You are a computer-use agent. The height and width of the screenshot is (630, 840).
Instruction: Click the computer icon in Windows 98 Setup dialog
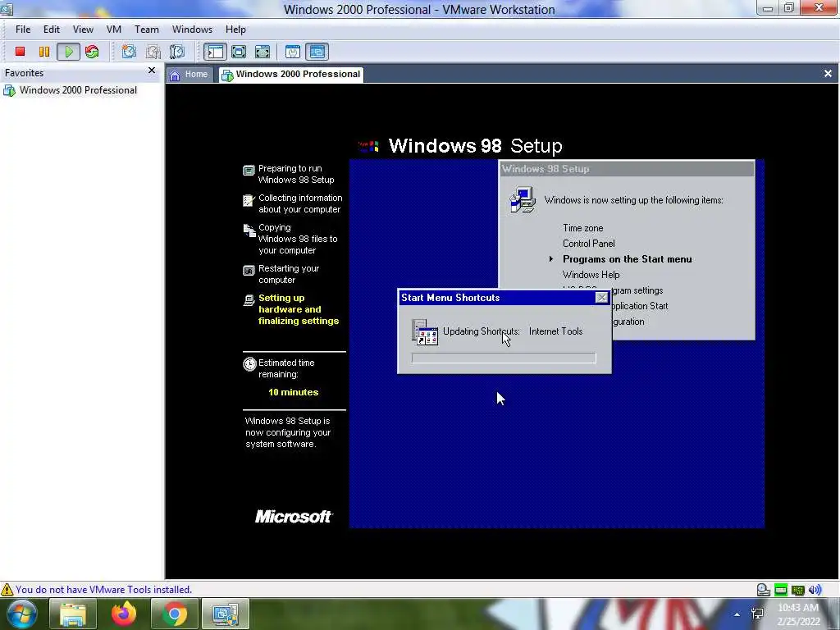click(523, 200)
